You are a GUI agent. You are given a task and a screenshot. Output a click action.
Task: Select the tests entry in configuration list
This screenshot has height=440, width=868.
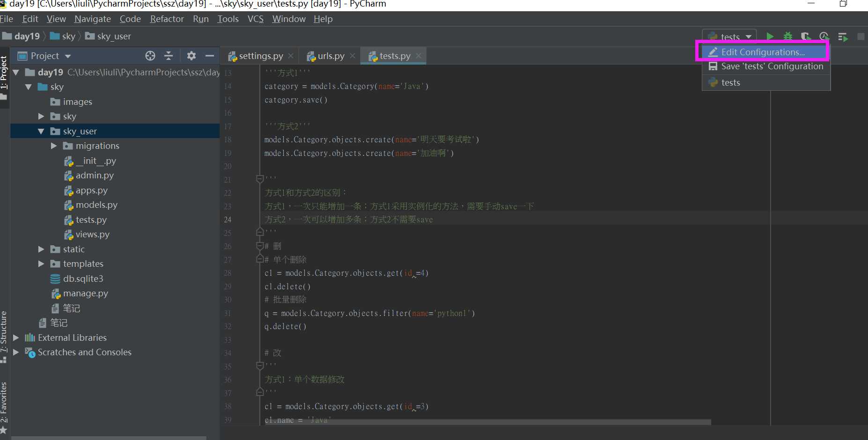point(766,82)
